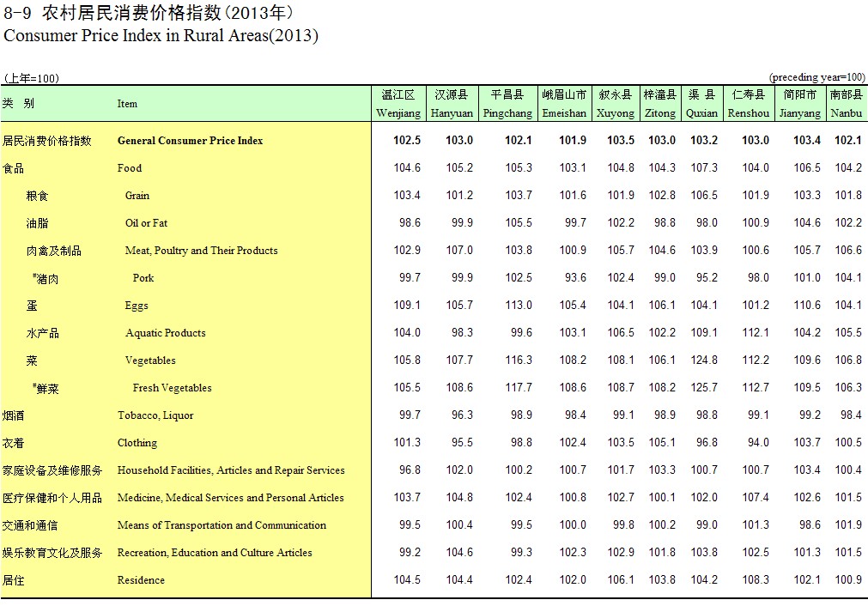Click the 'Aquatic Products' row label
This screenshot has height=612, width=868.
click(166, 333)
